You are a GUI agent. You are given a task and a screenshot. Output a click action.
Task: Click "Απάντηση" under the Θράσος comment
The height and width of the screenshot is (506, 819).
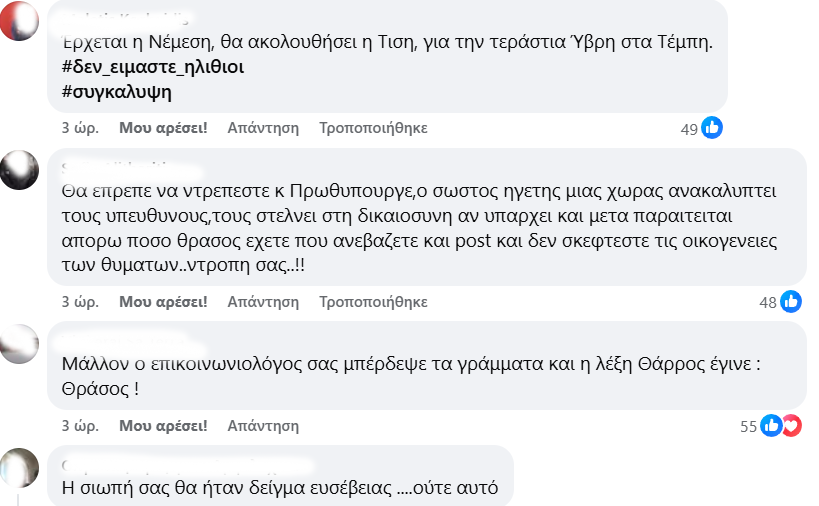click(x=263, y=425)
